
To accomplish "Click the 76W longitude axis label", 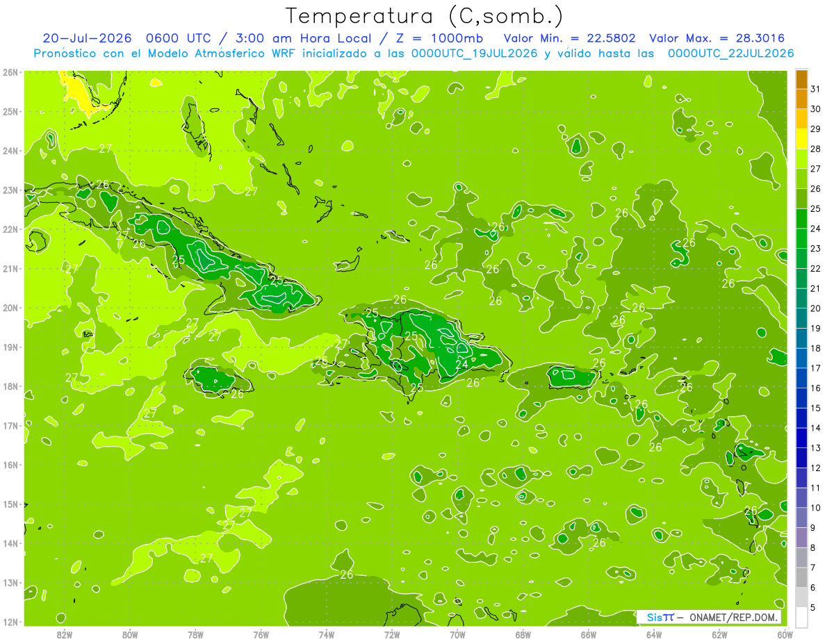I will pos(261,634).
